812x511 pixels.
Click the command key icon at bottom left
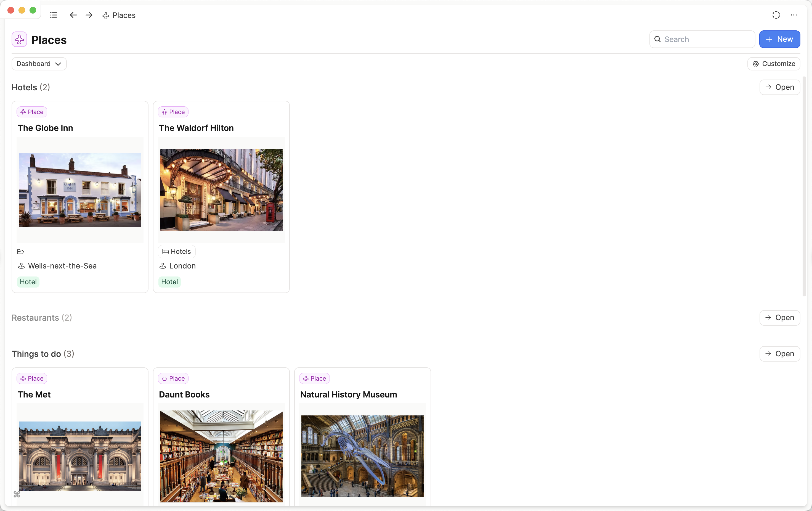[17, 495]
